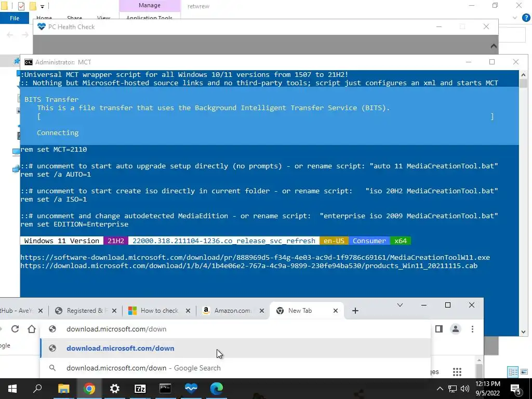Click the Windows 11 Version label
Screen dimensions: 532x399
(62, 241)
